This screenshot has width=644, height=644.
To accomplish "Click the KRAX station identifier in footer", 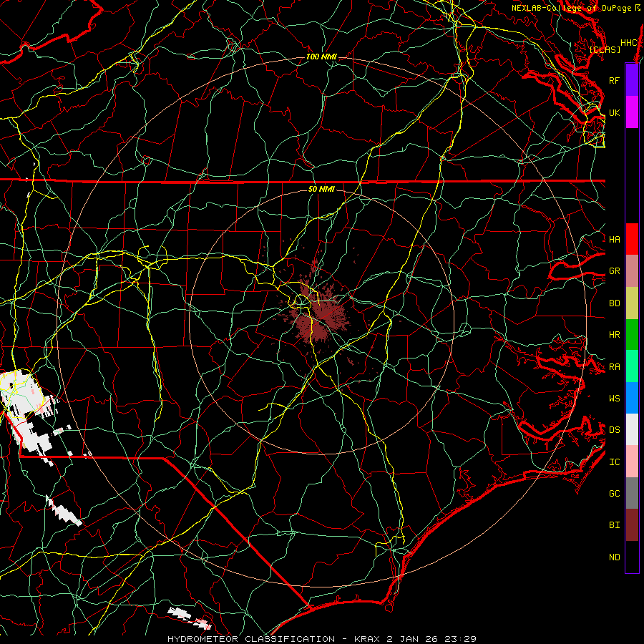I will (x=366, y=639).
